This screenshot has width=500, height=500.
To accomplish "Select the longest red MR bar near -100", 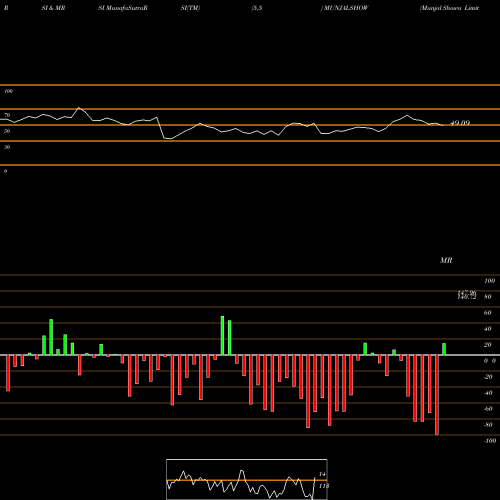I will (x=437, y=395).
